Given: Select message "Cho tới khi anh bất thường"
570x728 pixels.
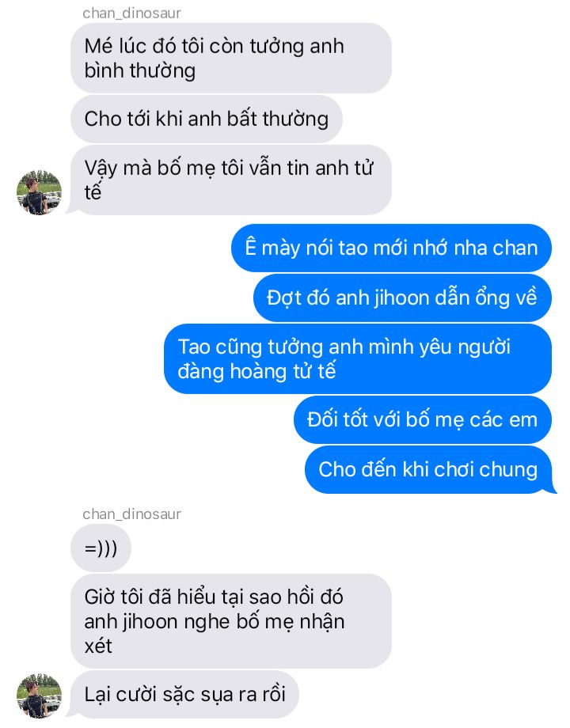Looking at the screenshot, I should point(207,119).
